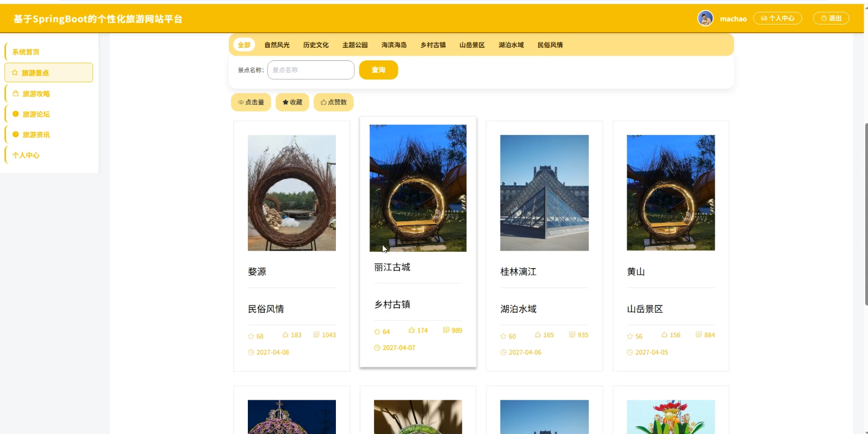Click views icon showing 935

(x=572, y=334)
